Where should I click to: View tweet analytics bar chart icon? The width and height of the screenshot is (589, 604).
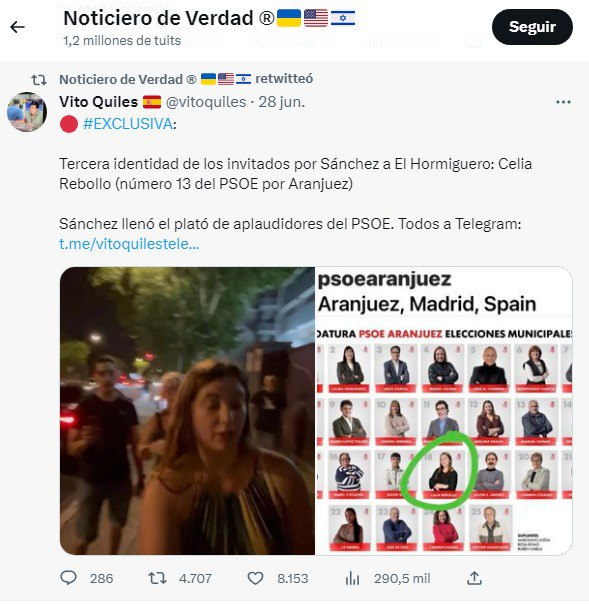click(352, 578)
